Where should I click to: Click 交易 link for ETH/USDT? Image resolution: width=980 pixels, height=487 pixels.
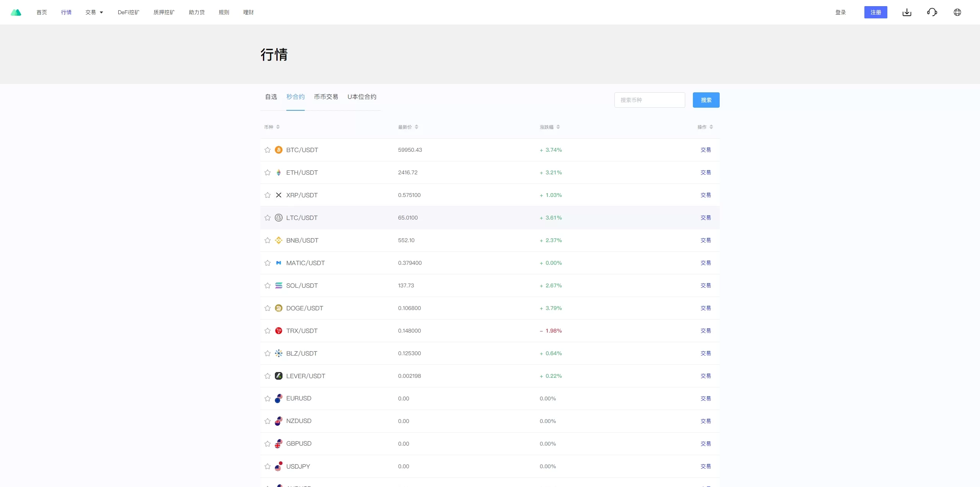(x=706, y=172)
